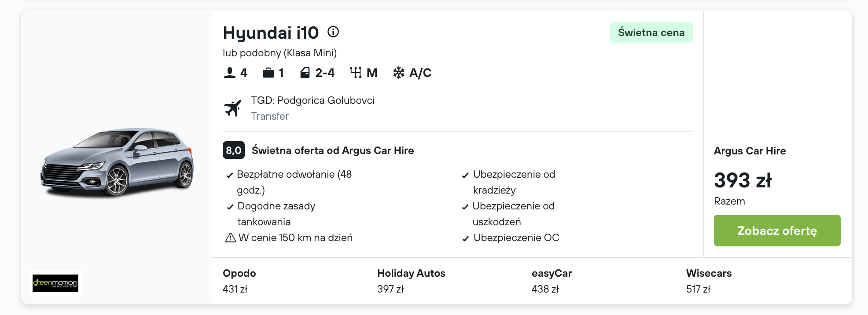This screenshot has width=868, height=315.
Task: Click 'Świetna oferta od Argus Car Hire' heading
Action: click(333, 150)
